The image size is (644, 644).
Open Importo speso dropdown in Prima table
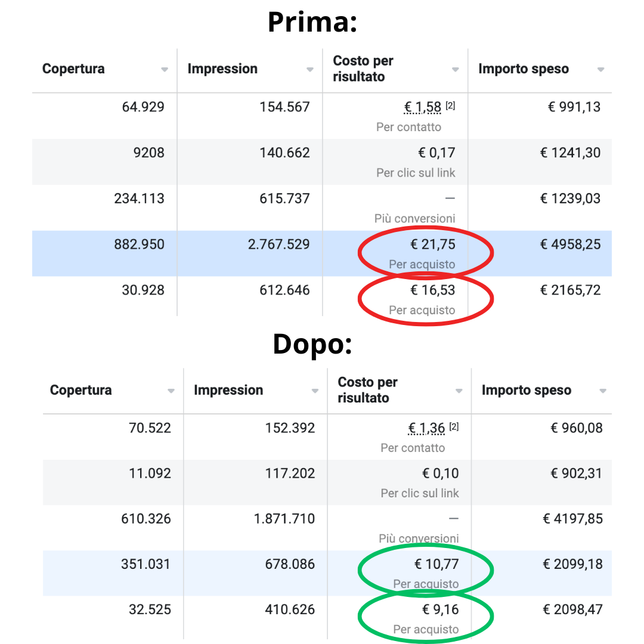click(600, 69)
